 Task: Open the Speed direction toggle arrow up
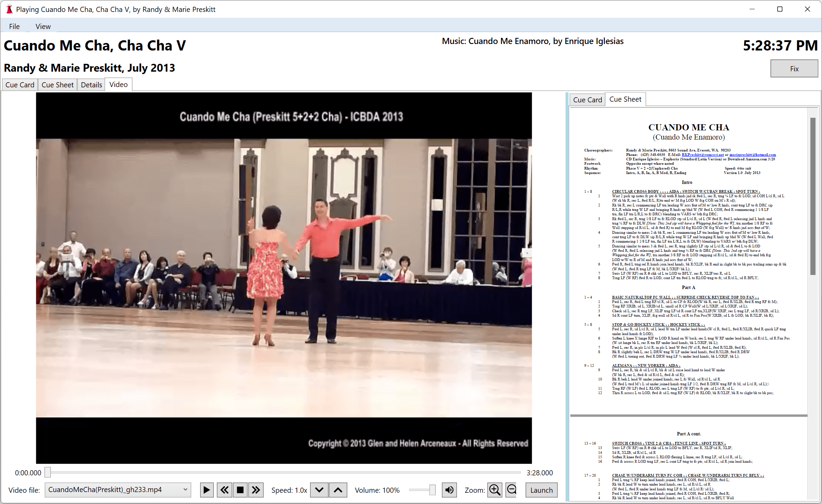[x=339, y=490]
